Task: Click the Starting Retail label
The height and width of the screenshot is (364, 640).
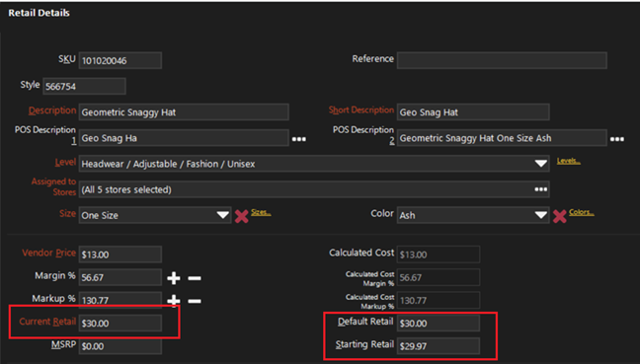Action: coord(364,345)
